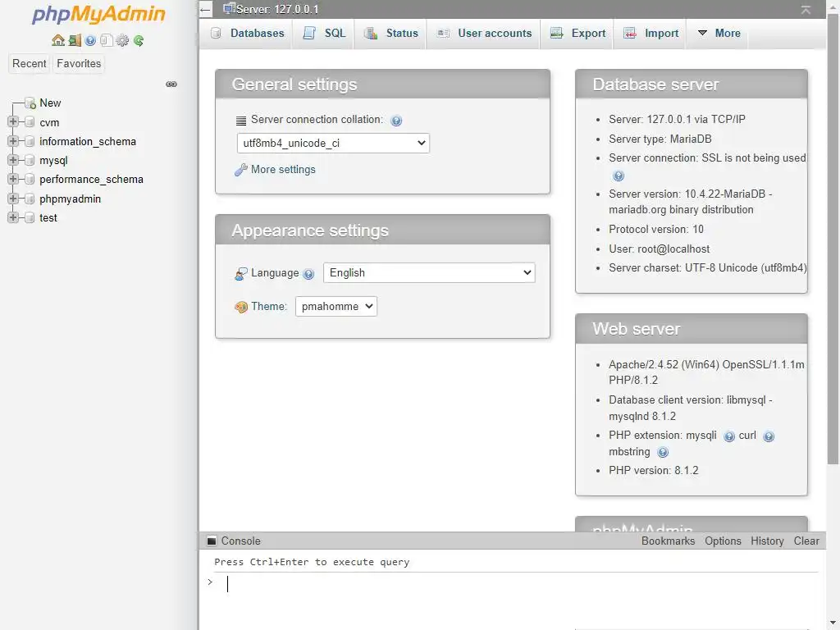Expand the performance_schema tree node
The image size is (840, 630).
[x=13, y=179]
